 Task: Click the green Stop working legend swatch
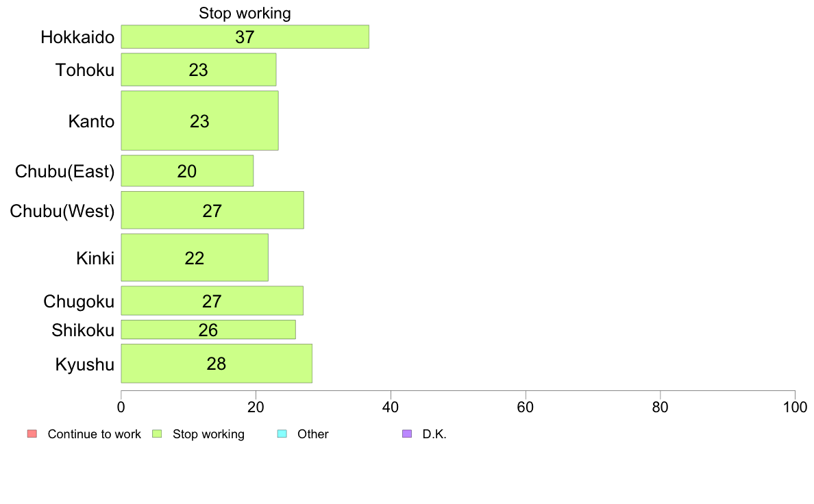point(158,434)
